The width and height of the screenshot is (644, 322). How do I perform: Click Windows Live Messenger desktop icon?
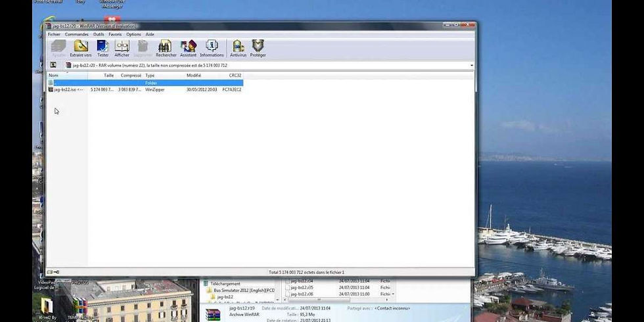coord(112,3)
